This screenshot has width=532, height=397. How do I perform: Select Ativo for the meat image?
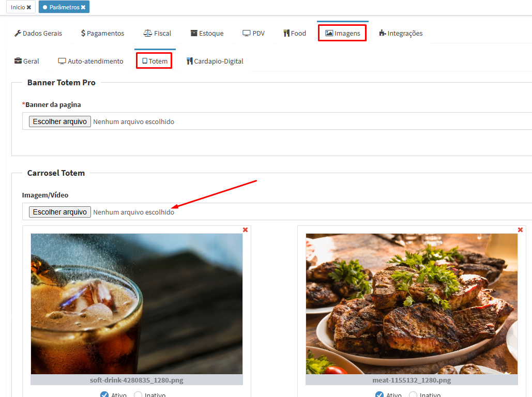click(x=380, y=395)
